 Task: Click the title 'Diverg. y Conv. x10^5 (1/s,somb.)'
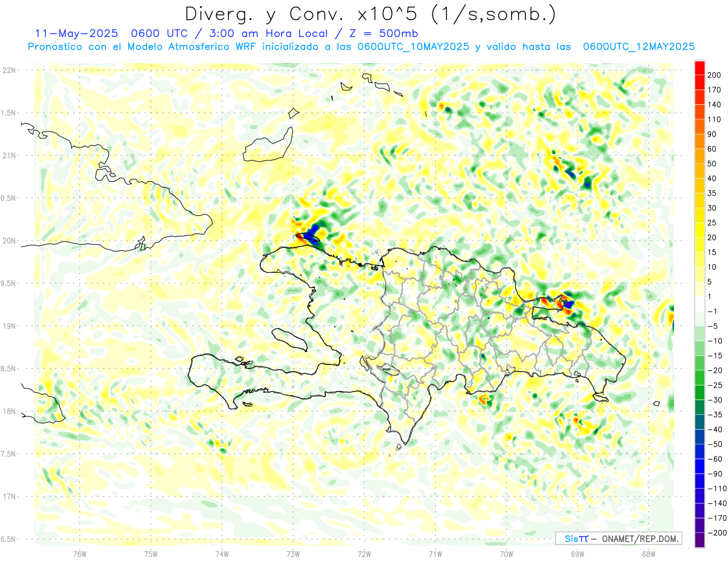[x=370, y=13]
